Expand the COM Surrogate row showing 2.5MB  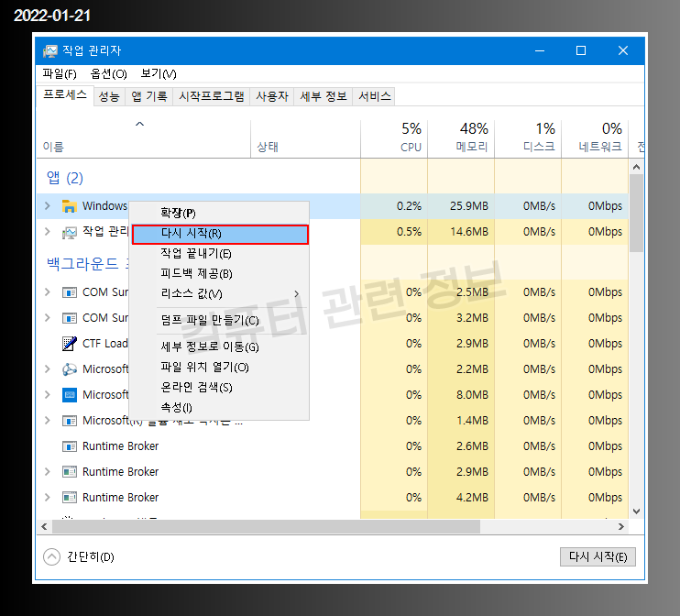click(48, 291)
